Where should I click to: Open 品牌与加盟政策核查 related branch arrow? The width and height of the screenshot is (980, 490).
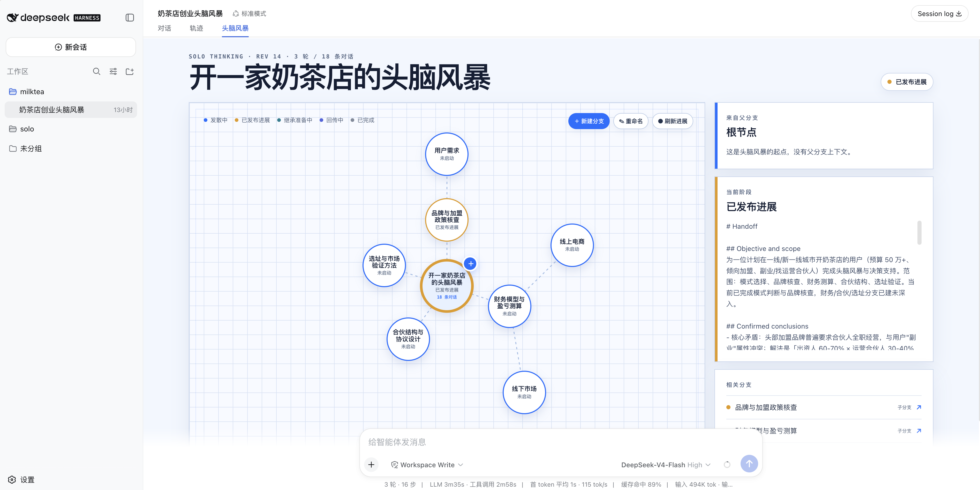coord(919,407)
